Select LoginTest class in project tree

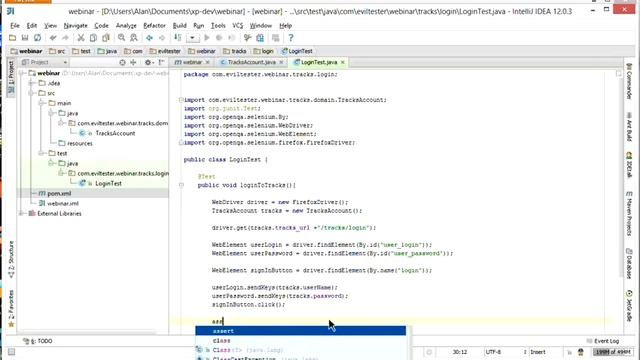[108, 184]
